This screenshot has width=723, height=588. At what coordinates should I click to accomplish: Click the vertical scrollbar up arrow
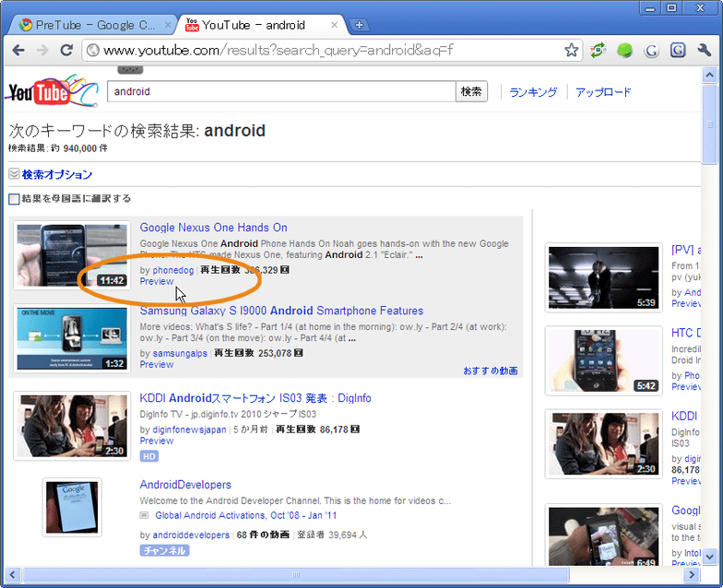(709, 75)
